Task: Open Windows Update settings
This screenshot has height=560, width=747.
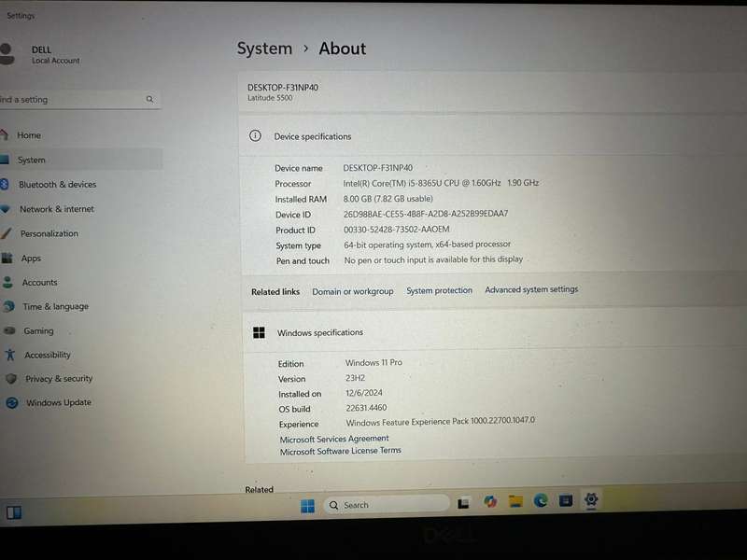Action: pos(58,402)
